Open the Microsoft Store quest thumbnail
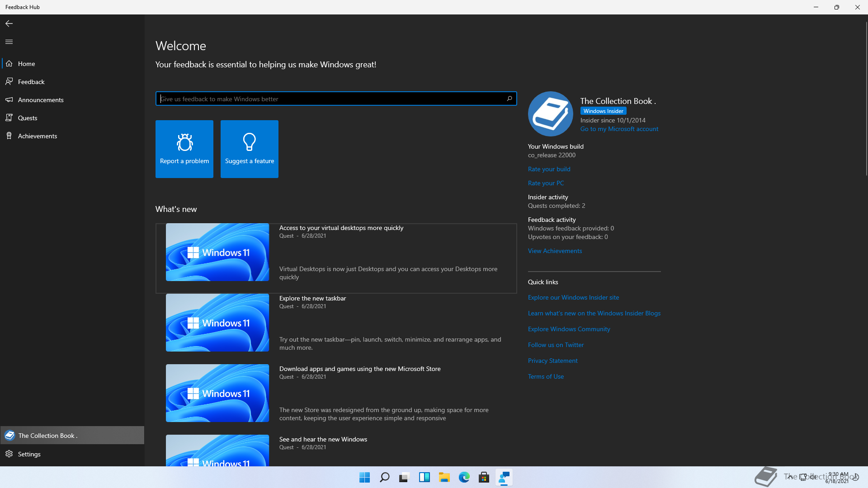The height and width of the screenshot is (488, 868). coord(217,393)
